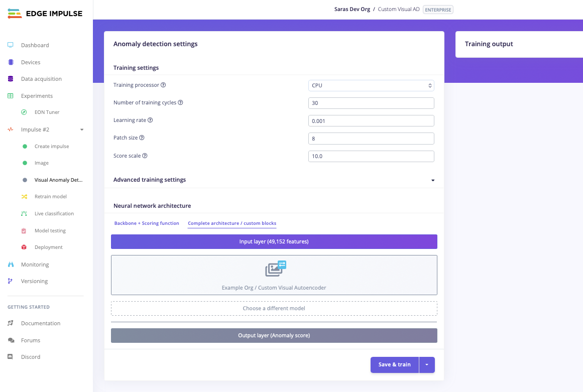Image resolution: width=583 pixels, height=392 pixels.
Task: Click the ENTERPRISE badge
Action: tap(438, 10)
